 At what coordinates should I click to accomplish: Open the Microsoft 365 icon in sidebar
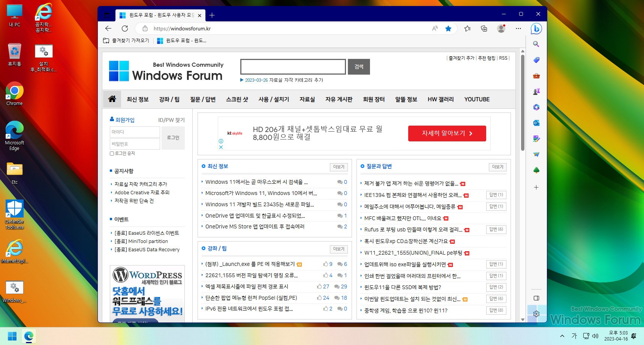[x=536, y=107]
